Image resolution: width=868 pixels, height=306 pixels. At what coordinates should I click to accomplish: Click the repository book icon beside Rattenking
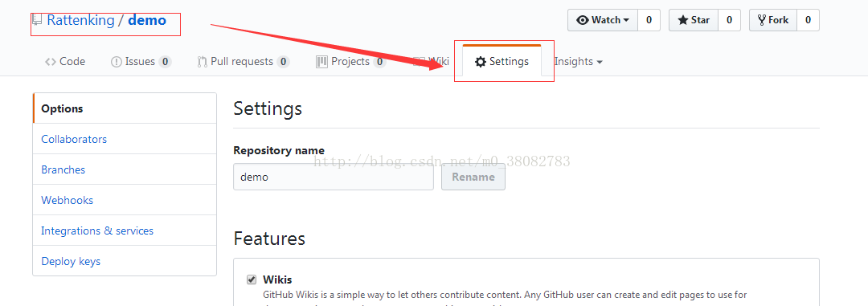[37, 20]
